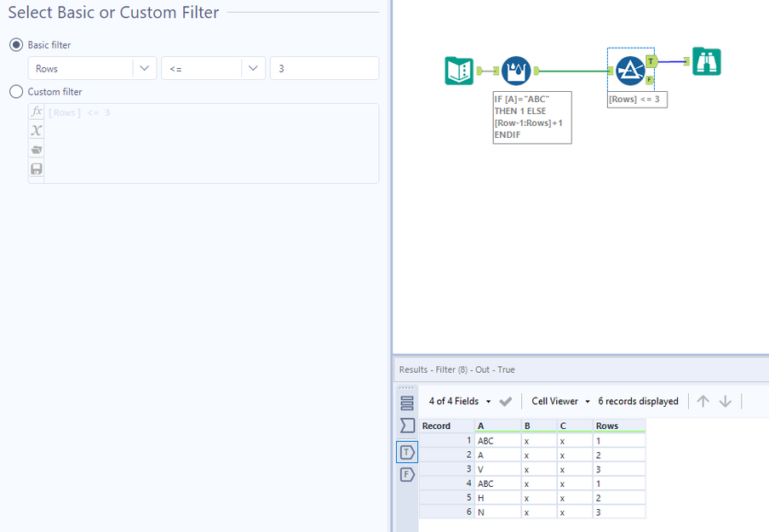Image resolution: width=769 pixels, height=532 pixels.
Task: Select the Multi-Row Formula tool on canvas
Action: click(516, 72)
